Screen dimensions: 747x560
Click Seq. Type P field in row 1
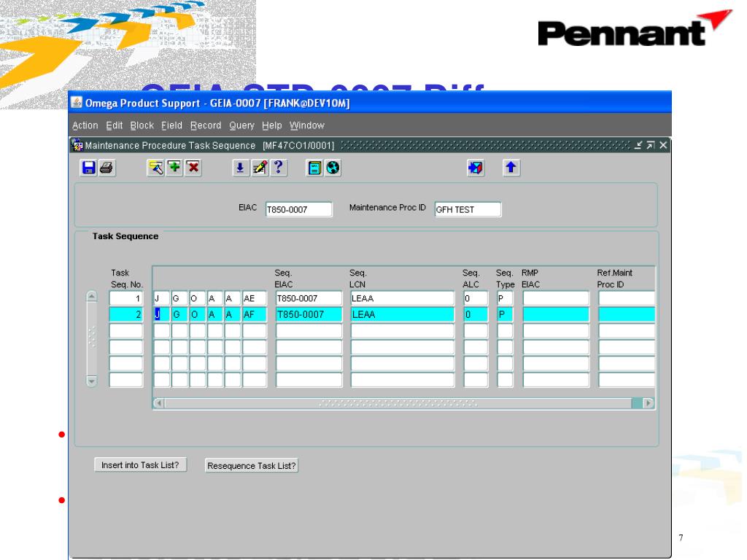(x=505, y=298)
